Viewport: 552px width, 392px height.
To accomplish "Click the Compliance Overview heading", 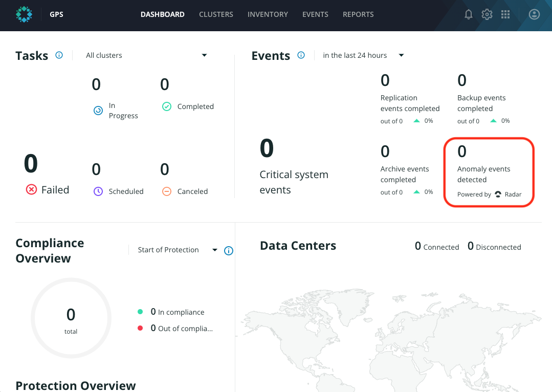I will tap(50, 250).
